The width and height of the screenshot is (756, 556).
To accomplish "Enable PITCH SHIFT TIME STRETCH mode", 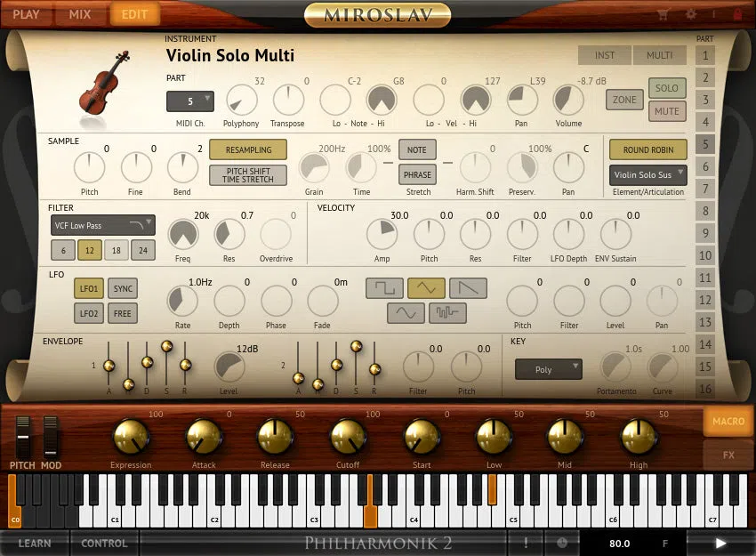I will (248, 175).
